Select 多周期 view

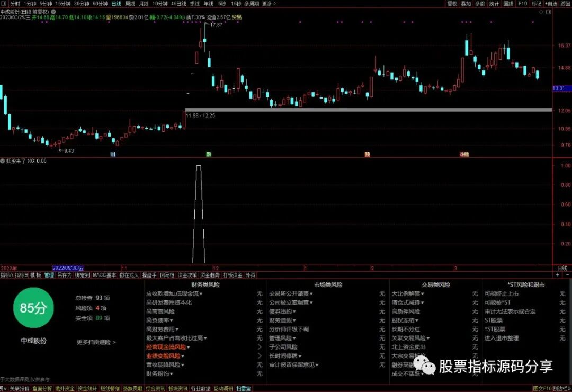point(252,4)
